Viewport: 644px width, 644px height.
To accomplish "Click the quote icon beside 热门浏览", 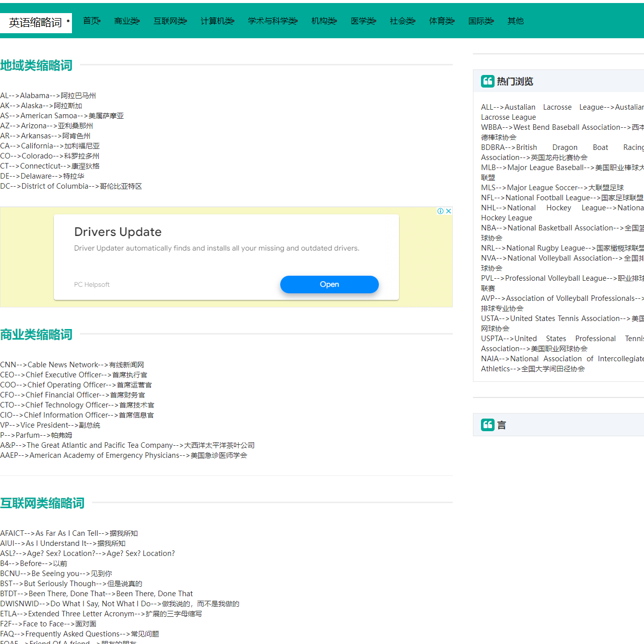I will pyautogui.click(x=488, y=81).
